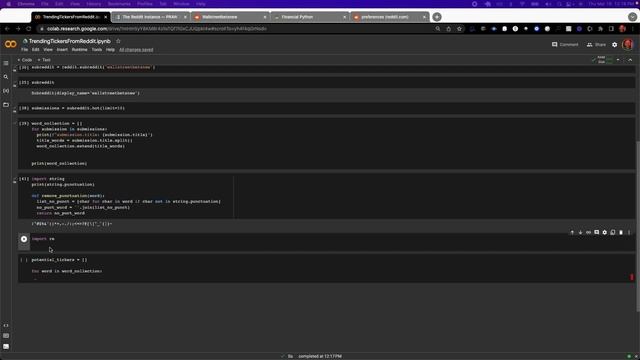
Task: Click the Chrome address bar URL
Action: pos(157,29)
